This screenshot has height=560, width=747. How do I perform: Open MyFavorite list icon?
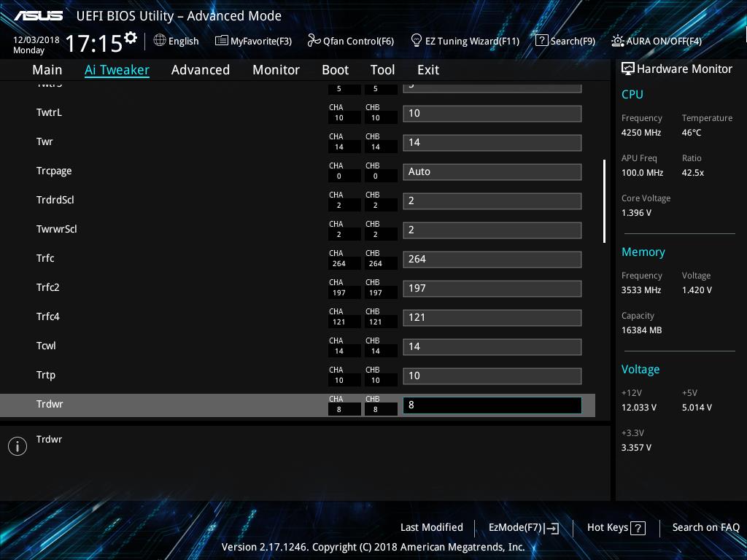[x=222, y=41]
